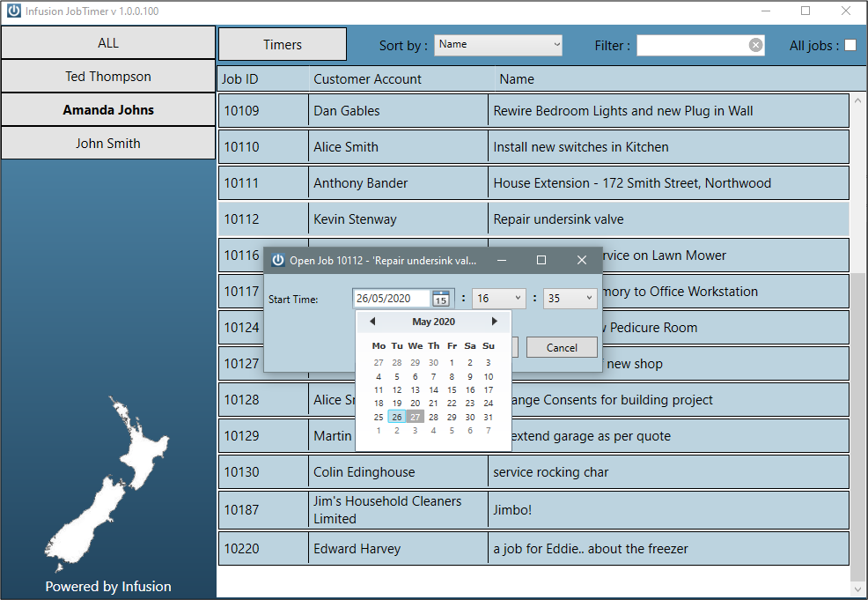Go to previous month in calendar
Image resolution: width=868 pixels, height=600 pixels.
coord(372,322)
